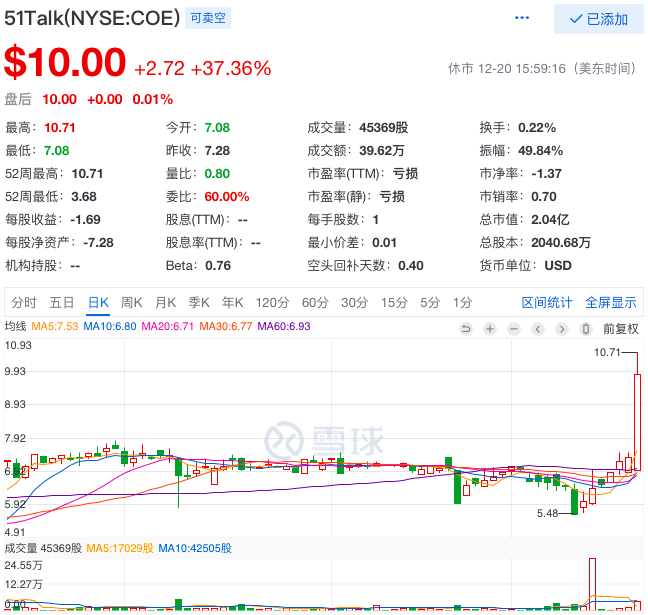This screenshot has width=648, height=615.
Task: Click the 51Talk(NYSE:COE) stock title
Action: [x=92, y=18]
